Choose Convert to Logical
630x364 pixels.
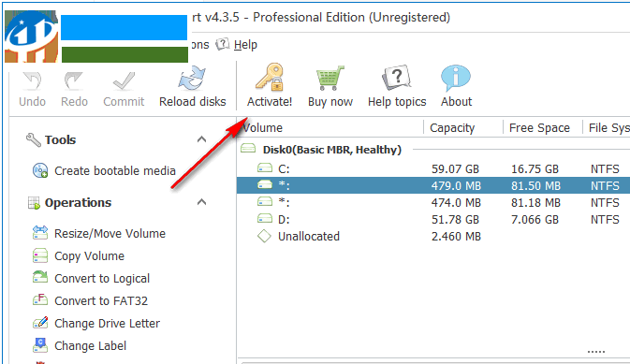[x=102, y=279]
